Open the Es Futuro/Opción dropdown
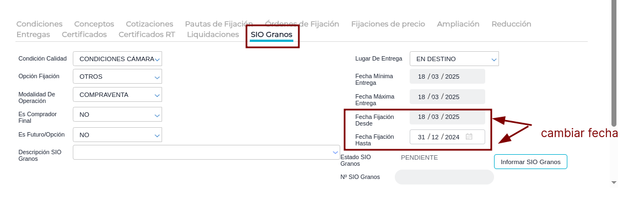 [117, 134]
